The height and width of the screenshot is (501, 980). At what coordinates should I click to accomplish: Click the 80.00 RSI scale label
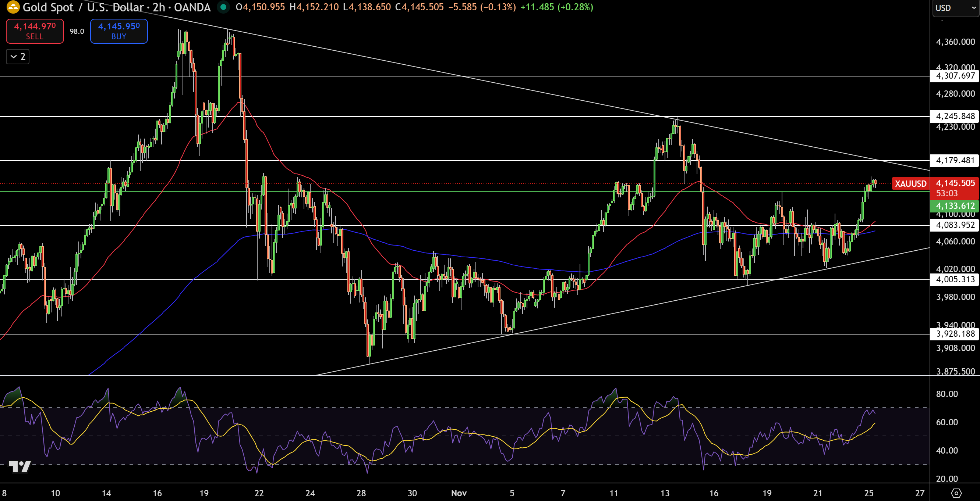click(947, 394)
